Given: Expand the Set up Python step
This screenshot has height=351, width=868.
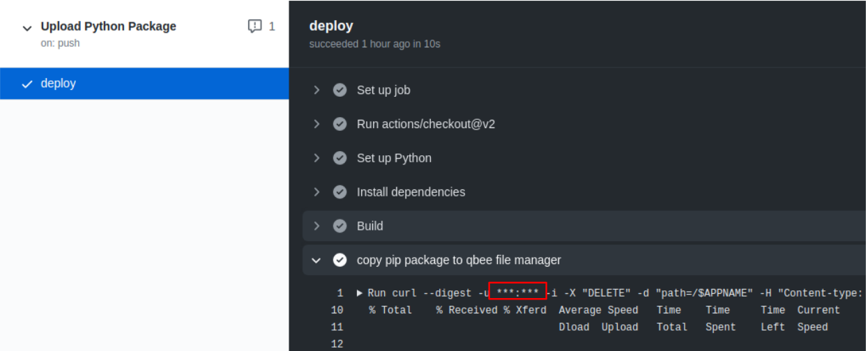Looking at the screenshot, I should 317,158.
